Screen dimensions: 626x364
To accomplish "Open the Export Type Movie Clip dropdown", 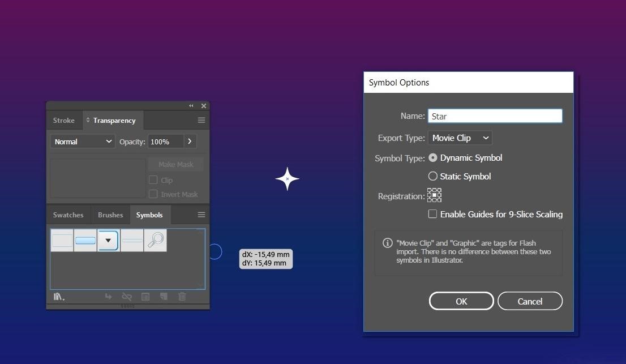I will pyautogui.click(x=460, y=138).
